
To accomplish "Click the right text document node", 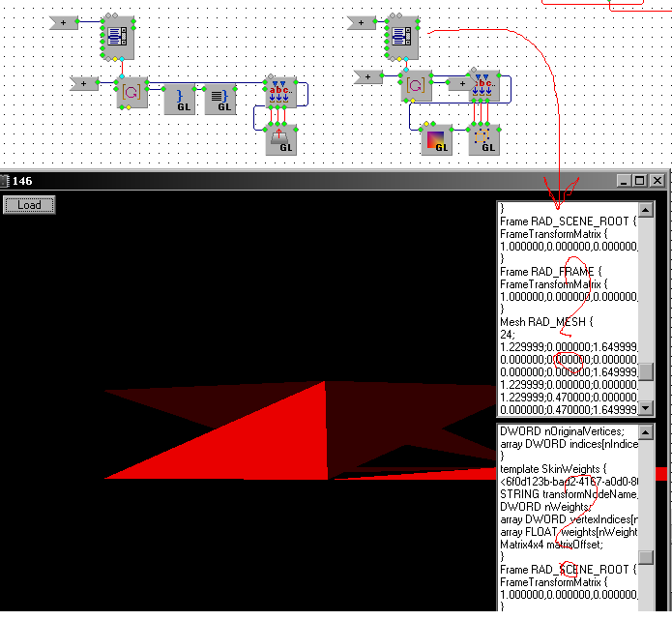I will (x=399, y=35).
